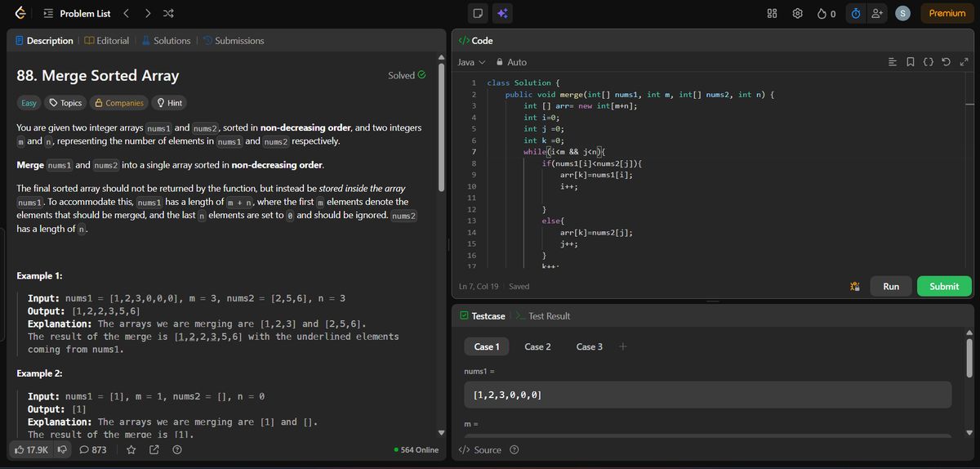Switch to the Description tab
The width and height of the screenshot is (980, 469).
(44, 41)
